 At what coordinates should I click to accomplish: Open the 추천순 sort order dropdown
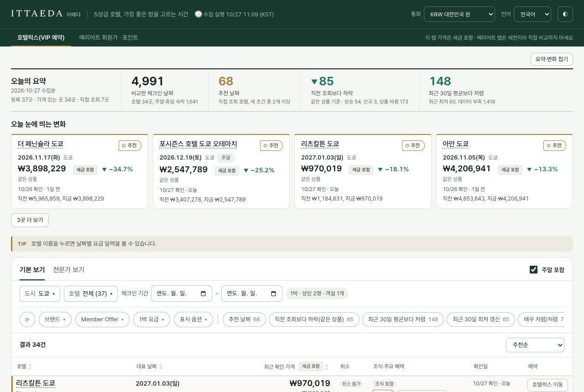point(535,345)
